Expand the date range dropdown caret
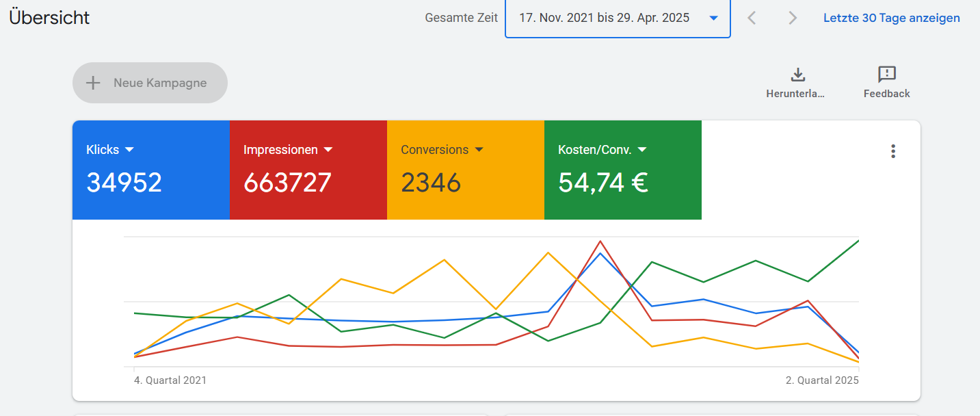 713,18
